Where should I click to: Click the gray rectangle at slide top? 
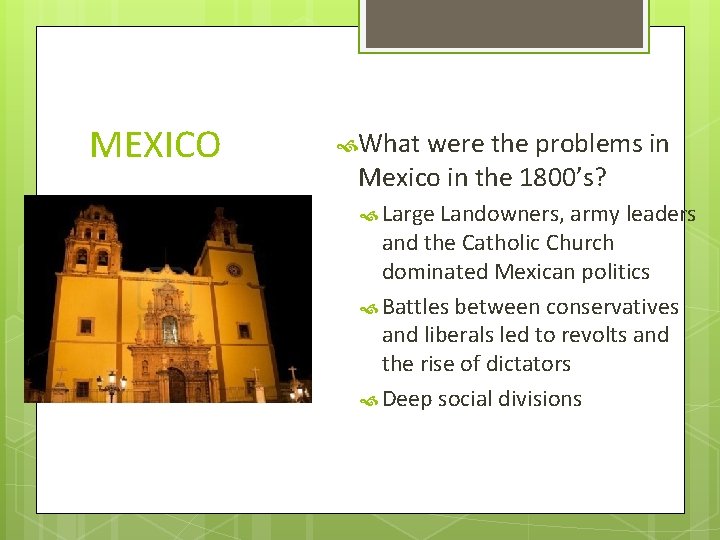[504, 23]
